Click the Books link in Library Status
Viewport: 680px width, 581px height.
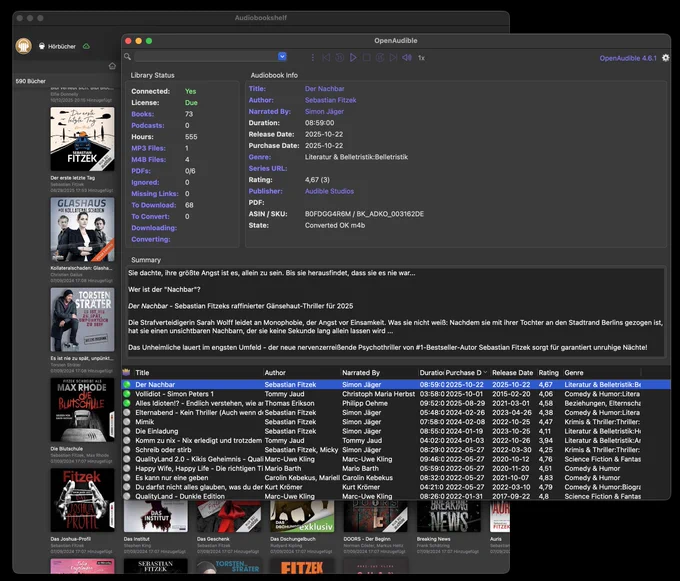click(x=143, y=114)
